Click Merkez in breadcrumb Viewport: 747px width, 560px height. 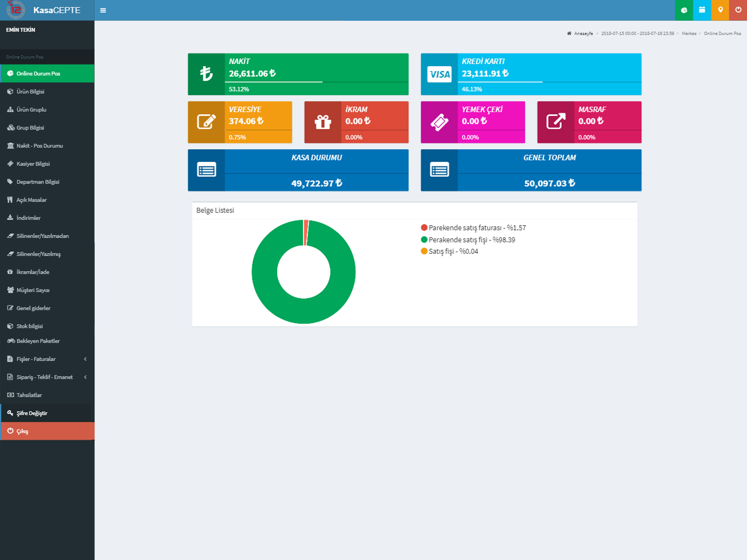689,33
